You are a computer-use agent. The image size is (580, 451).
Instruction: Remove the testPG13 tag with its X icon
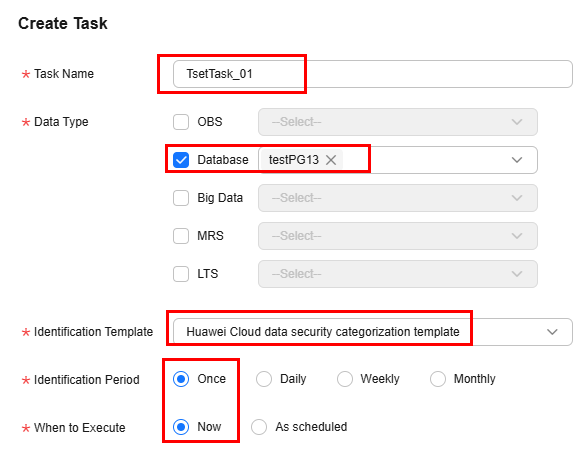pyautogui.click(x=331, y=160)
